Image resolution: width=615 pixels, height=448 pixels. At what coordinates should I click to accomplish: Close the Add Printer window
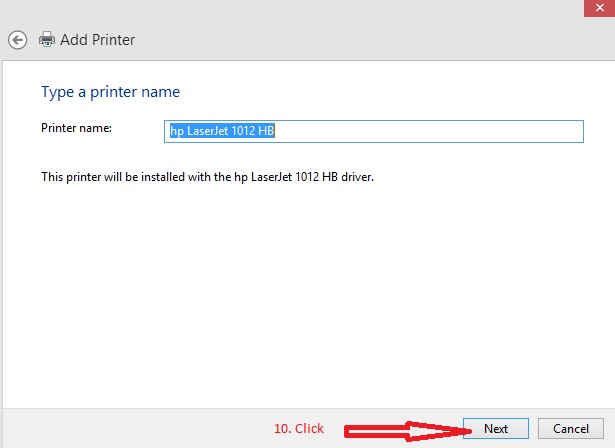[599, 8]
